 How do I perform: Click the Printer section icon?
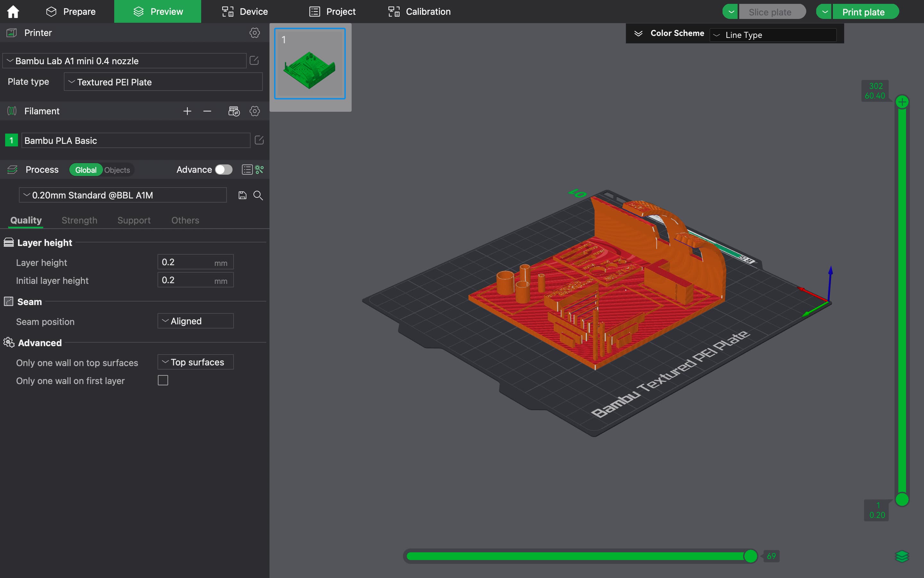point(12,33)
